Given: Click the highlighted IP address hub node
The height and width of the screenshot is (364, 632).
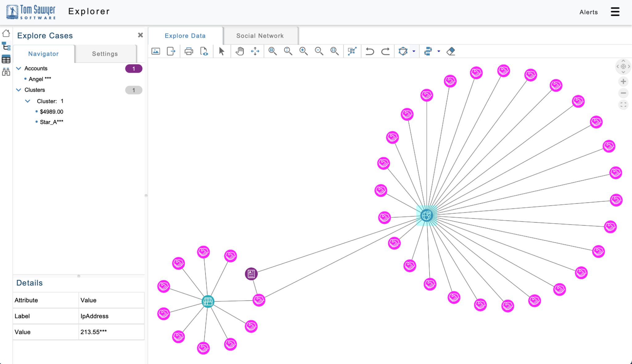Looking at the screenshot, I should 426,215.
